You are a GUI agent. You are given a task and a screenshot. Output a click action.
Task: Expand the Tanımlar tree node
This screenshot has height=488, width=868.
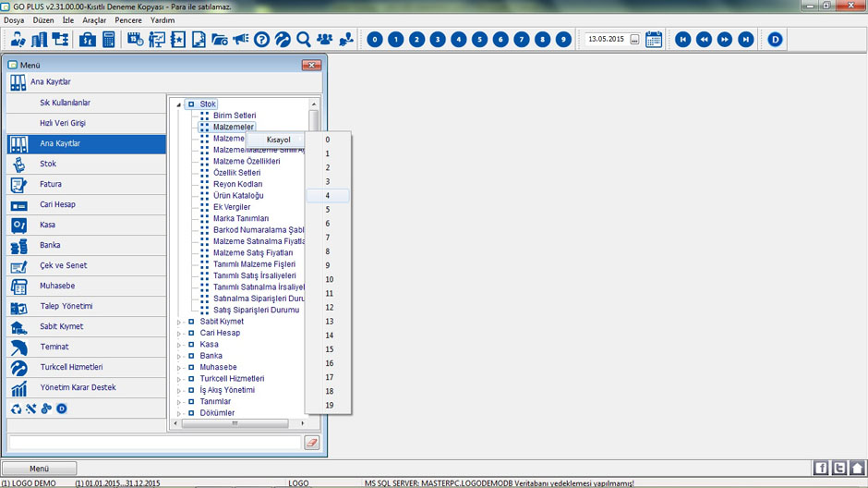point(179,402)
